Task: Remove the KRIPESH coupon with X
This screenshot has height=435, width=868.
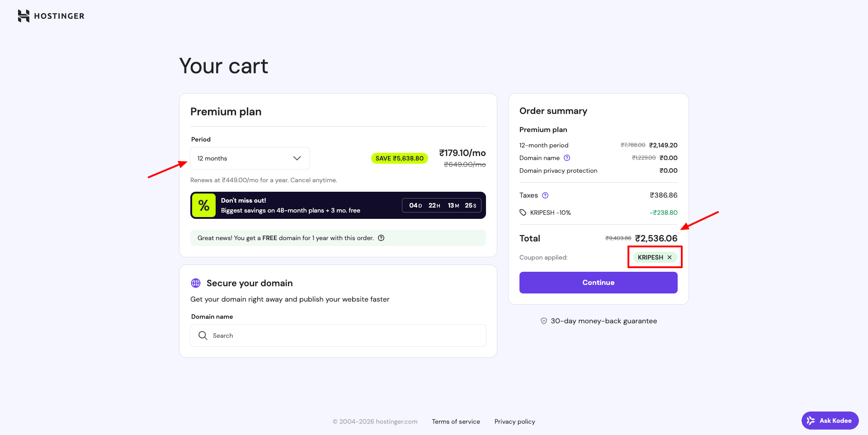Action: [x=670, y=257]
